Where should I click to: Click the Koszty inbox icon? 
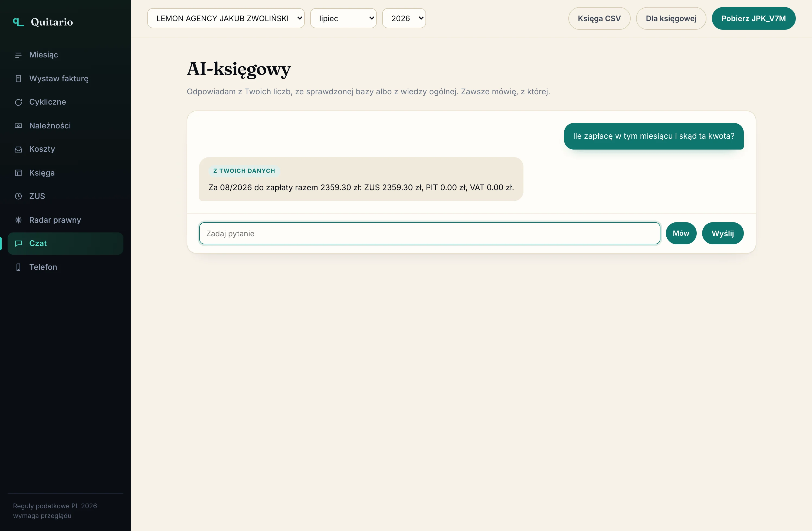[18, 149]
